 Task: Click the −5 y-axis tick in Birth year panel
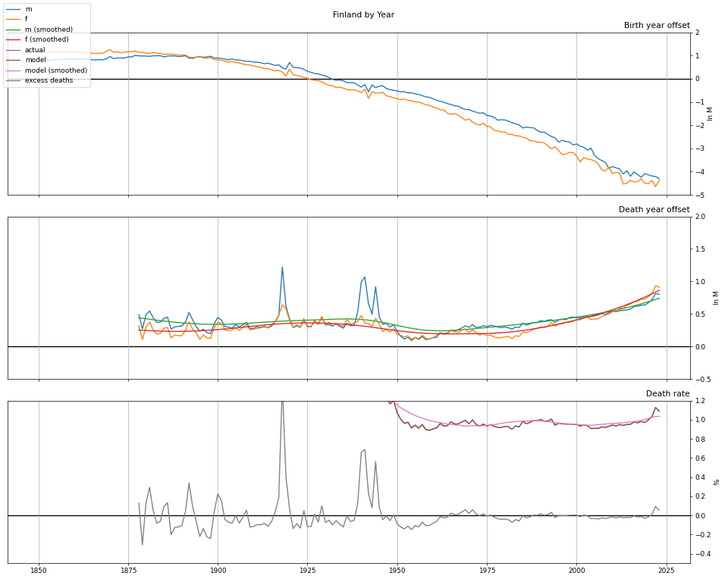pos(698,196)
